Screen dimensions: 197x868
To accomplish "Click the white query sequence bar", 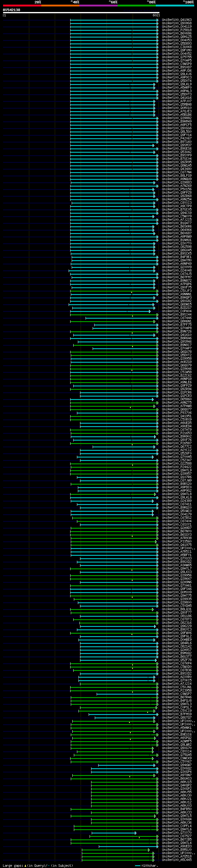I will click(x=81, y=13).
